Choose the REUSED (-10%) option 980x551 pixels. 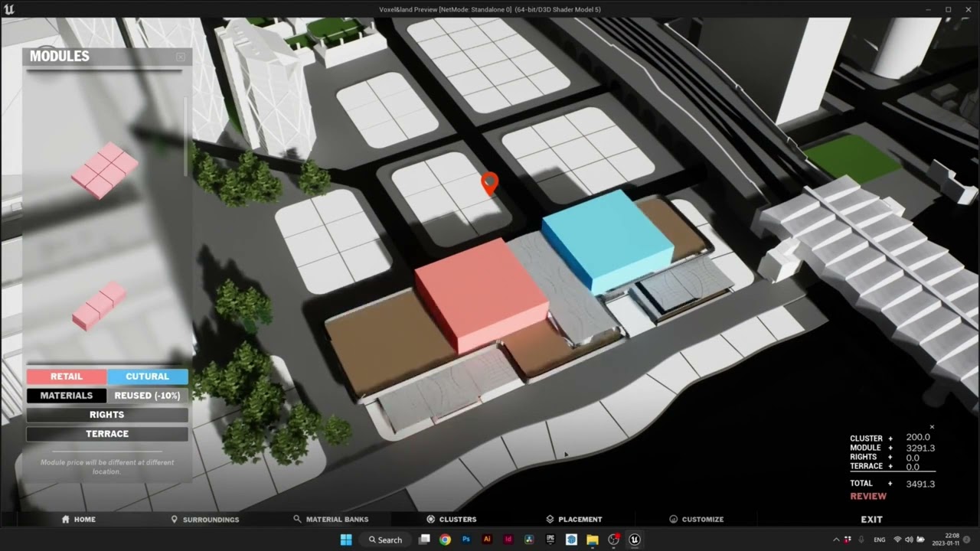coord(148,396)
